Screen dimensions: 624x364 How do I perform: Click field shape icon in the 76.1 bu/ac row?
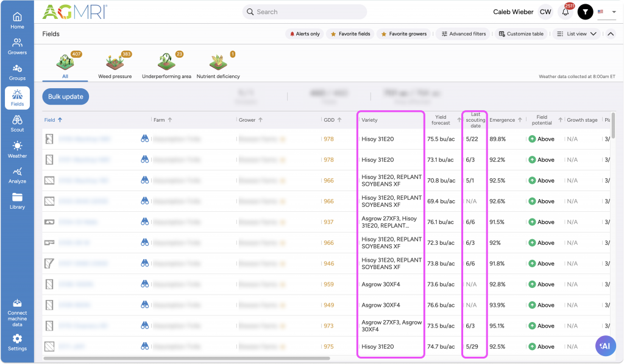coord(49,222)
